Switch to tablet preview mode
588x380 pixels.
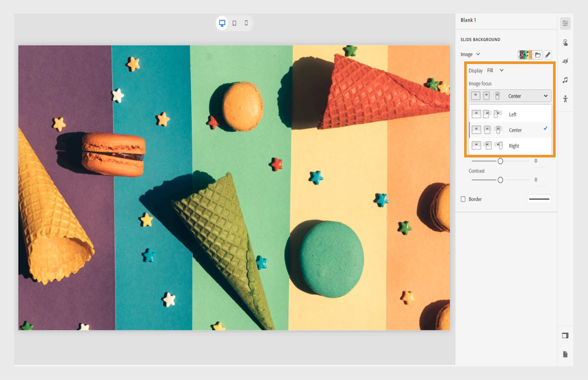(234, 22)
